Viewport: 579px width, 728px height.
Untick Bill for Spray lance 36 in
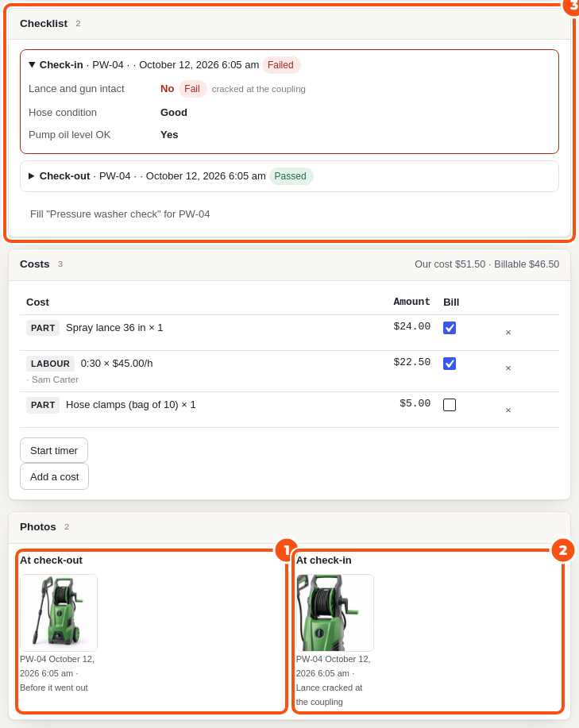coord(450,328)
